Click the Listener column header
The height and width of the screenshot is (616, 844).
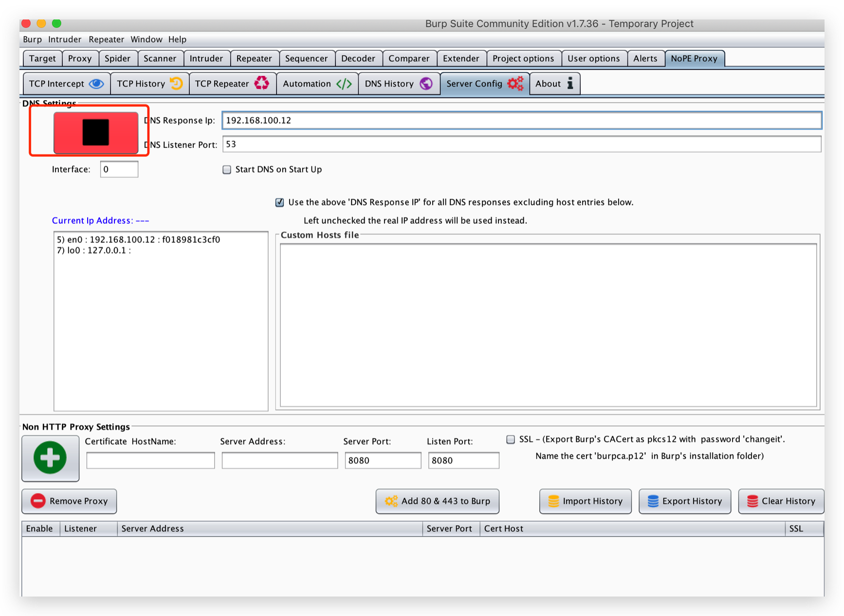(89, 529)
